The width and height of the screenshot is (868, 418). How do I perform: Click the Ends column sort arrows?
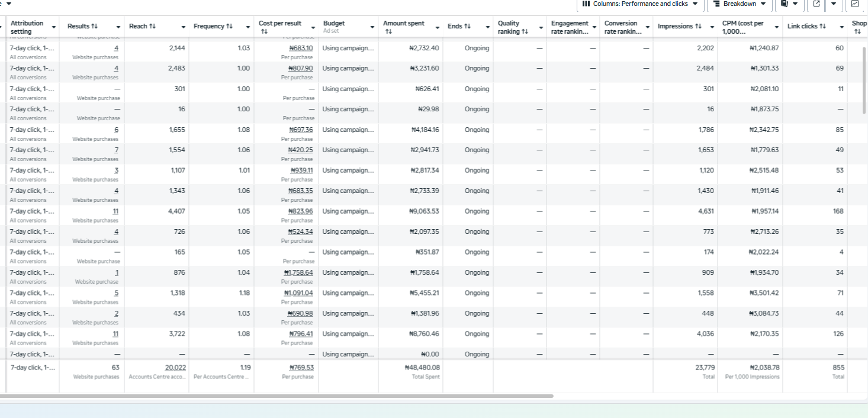(467, 27)
